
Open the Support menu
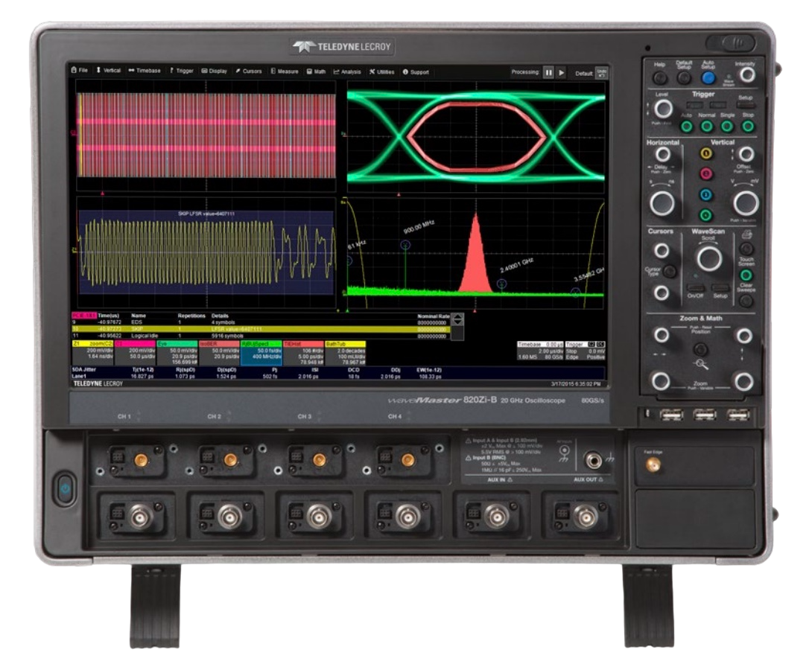tap(416, 72)
